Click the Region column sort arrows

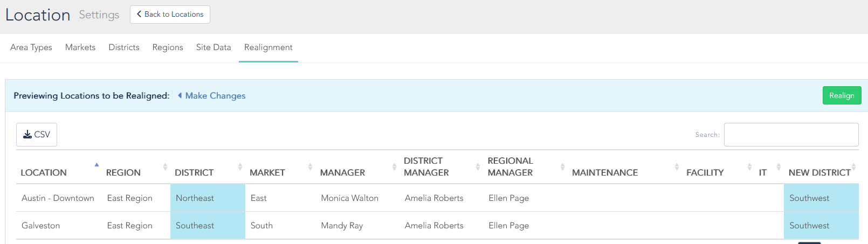(165, 167)
